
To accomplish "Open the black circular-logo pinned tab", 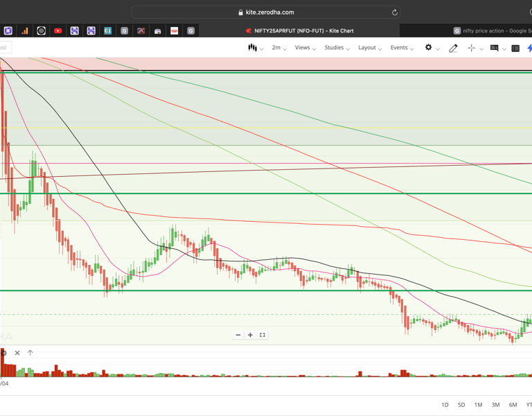I will 42,31.
